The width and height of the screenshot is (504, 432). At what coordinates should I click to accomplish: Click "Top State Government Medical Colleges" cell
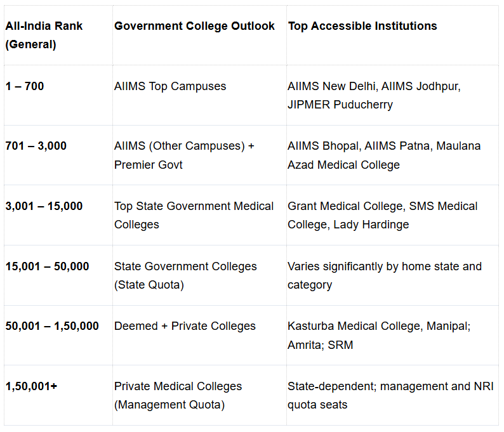pos(194,215)
